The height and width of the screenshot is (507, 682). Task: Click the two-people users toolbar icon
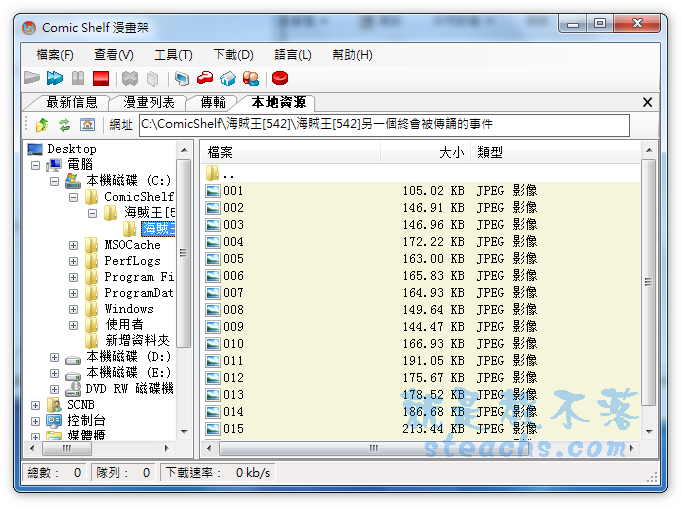[x=251, y=79]
